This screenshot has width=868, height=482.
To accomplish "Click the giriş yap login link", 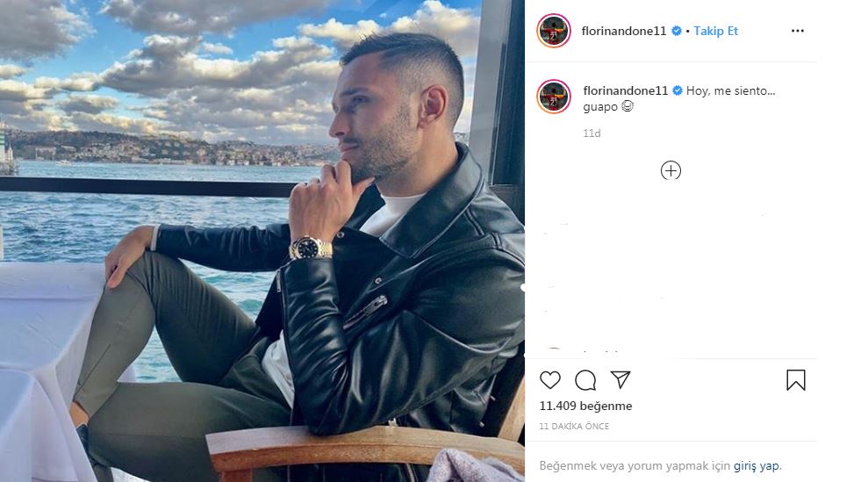I will click(x=757, y=466).
